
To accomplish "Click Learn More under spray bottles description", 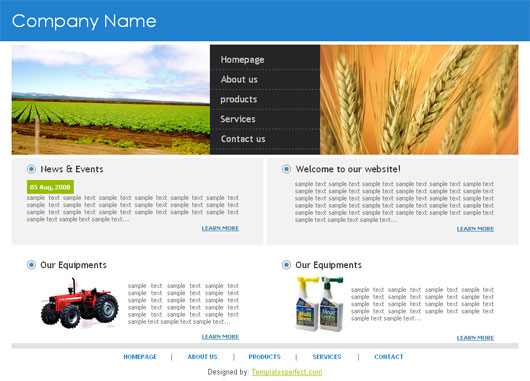I will pos(475,338).
